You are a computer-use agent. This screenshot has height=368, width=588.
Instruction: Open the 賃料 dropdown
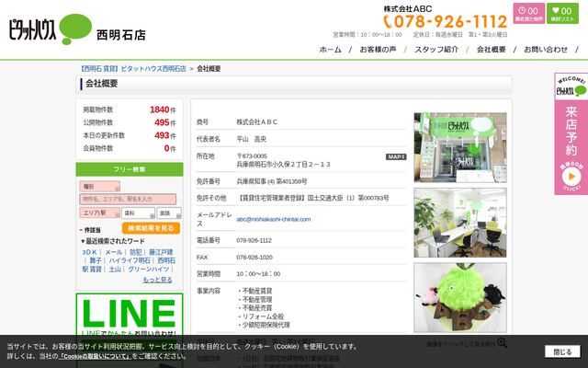[138, 213]
